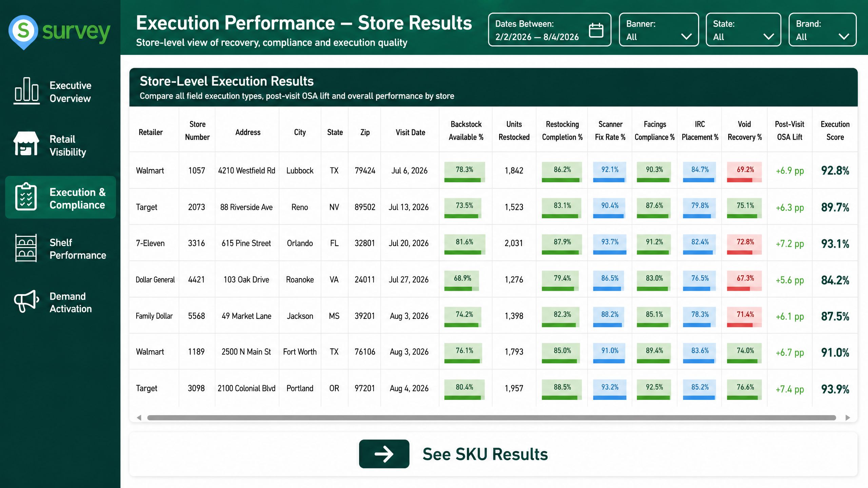868x488 pixels.
Task: Expand the Brand filter dropdown
Action: click(x=822, y=30)
